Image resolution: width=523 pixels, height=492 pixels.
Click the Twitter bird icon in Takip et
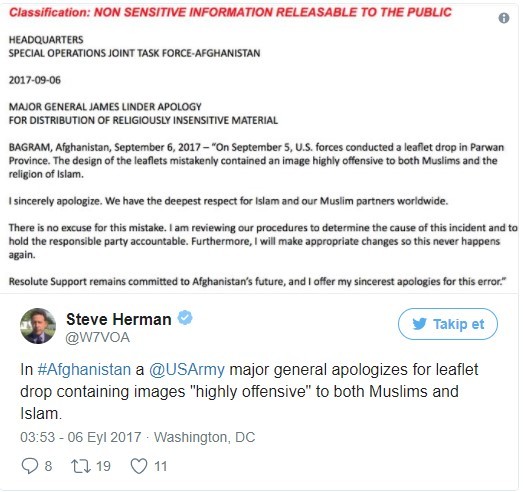[419, 324]
